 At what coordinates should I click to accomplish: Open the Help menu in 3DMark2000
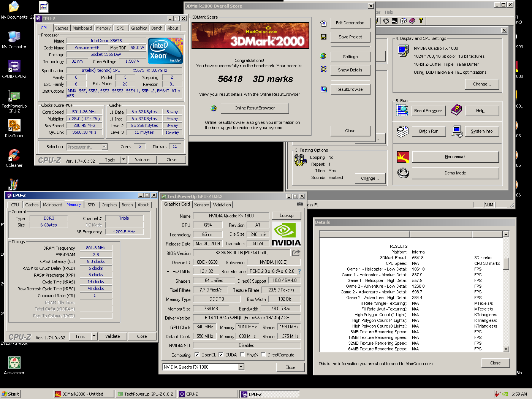[389, 12]
